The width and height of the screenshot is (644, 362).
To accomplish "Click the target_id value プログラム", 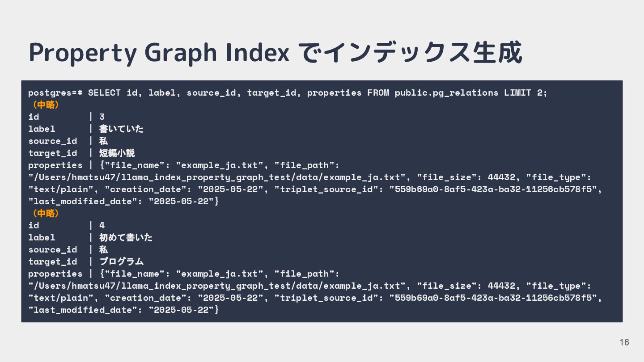I will point(121,262).
